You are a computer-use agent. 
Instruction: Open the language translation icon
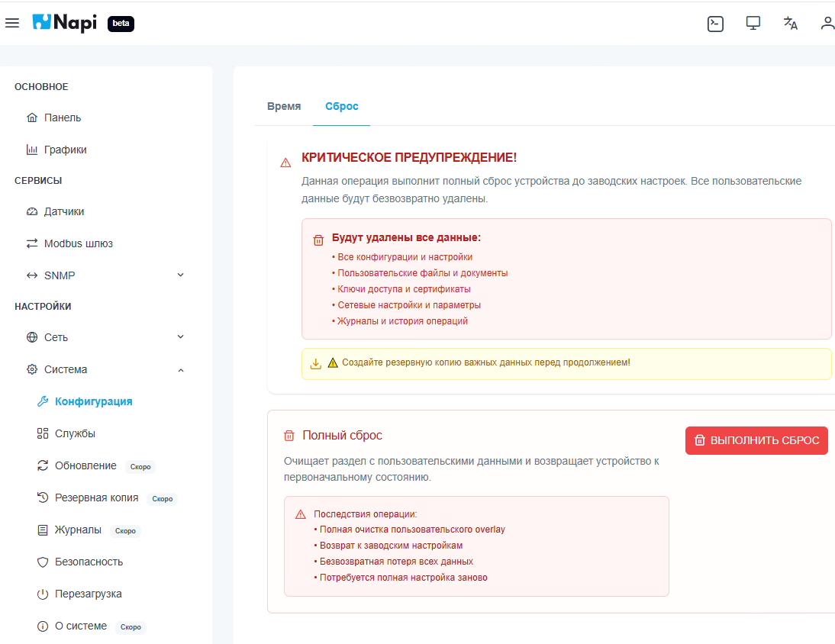coord(791,23)
